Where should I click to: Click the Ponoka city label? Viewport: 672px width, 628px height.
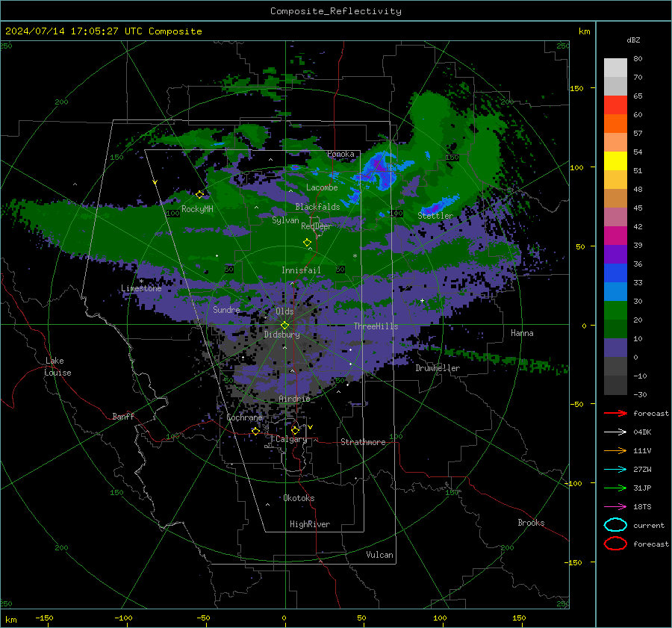point(340,154)
